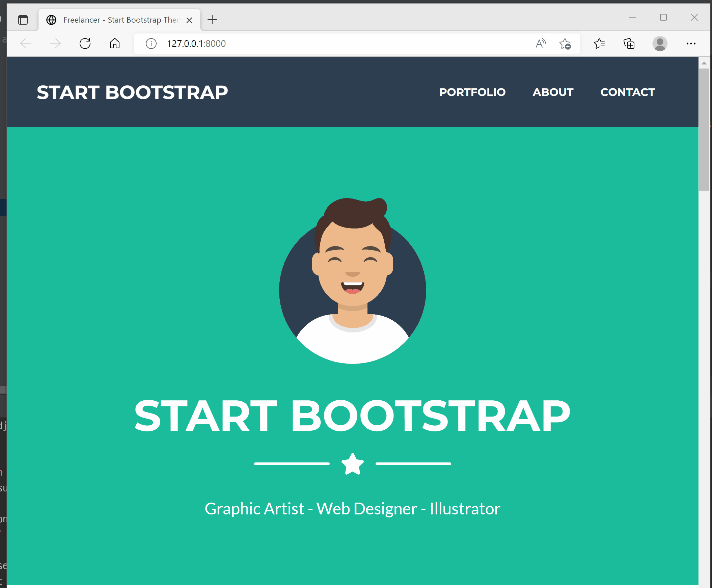Open the tab actions menu icon
Viewport: 712px width, 588px height.
click(23, 20)
